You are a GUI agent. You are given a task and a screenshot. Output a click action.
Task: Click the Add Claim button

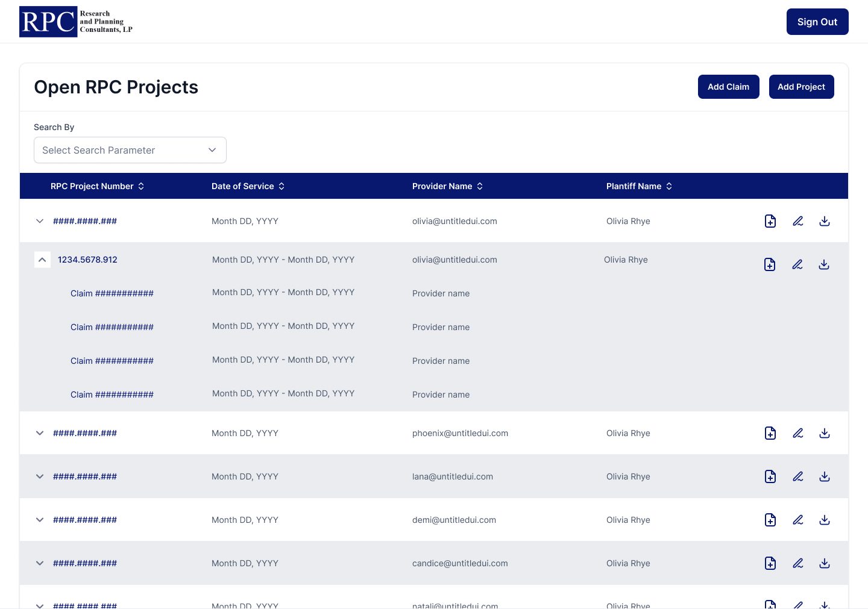point(728,87)
